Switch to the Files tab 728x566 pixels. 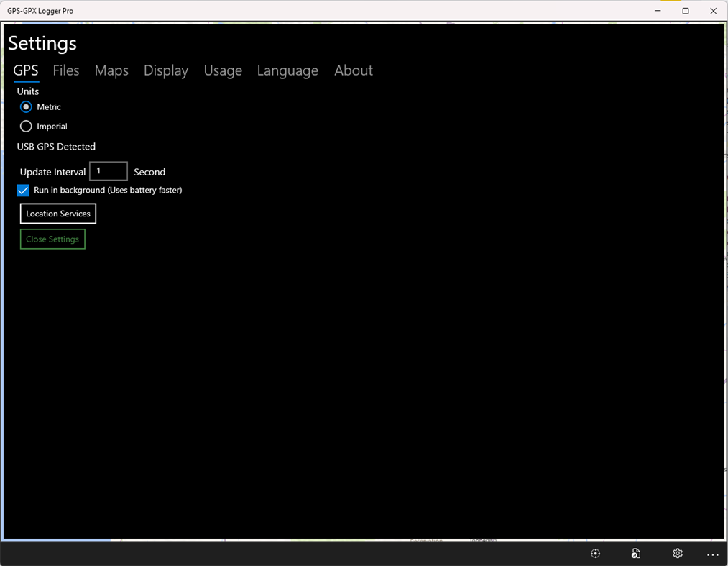tap(65, 70)
